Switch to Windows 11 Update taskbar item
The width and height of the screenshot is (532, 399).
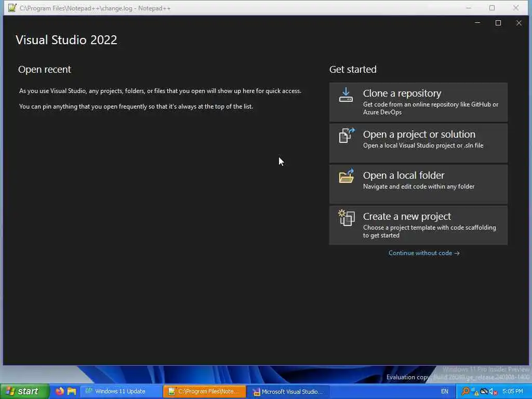[121, 391]
